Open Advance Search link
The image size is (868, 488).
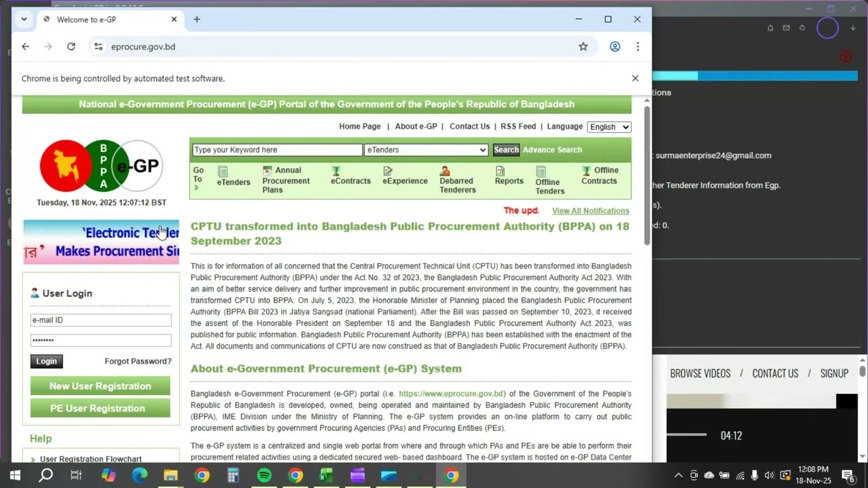552,150
